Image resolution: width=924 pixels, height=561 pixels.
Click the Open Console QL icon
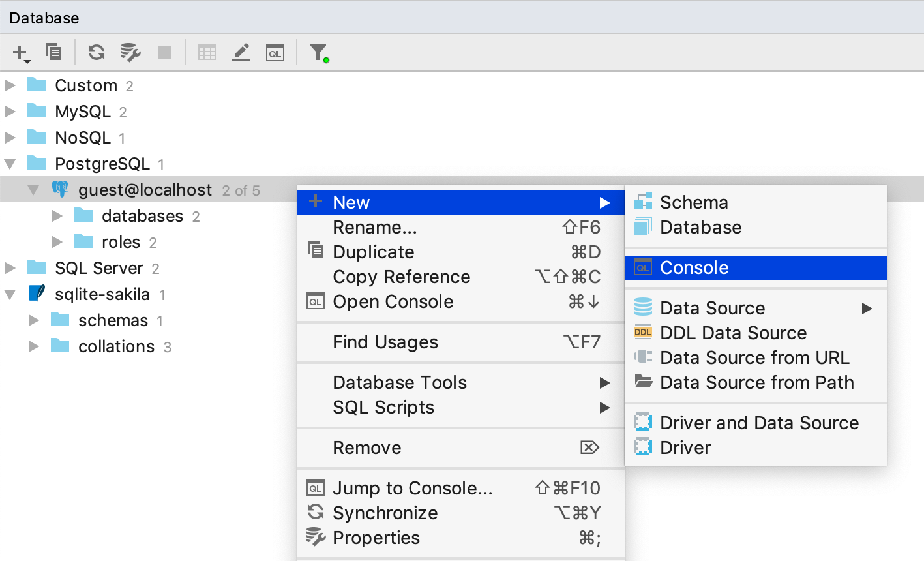[x=316, y=302]
